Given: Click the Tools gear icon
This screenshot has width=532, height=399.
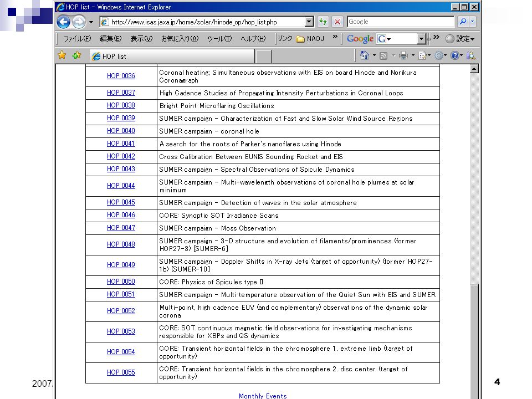Looking at the screenshot, I should coord(439,55).
